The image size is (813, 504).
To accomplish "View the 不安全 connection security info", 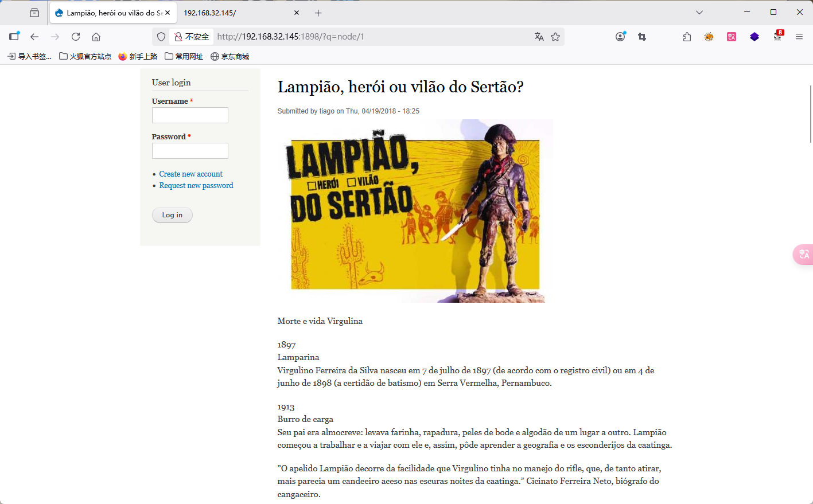I will (x=192, y=37).
